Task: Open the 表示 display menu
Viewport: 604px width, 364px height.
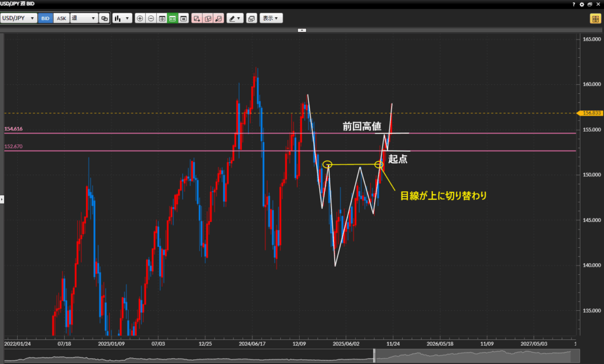Action: [x=271, y=18]
